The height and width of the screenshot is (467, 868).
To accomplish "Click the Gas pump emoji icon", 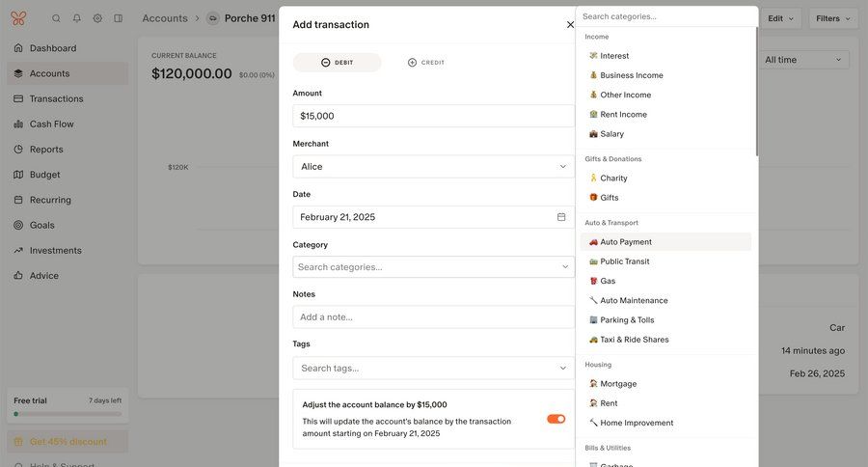I will (593, 281).
